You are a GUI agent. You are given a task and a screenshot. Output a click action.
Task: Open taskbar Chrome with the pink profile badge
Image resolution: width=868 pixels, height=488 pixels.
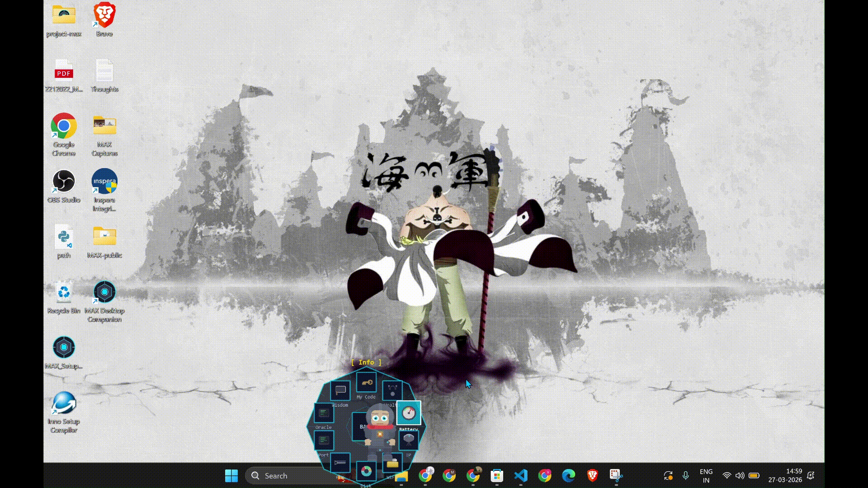tap(545, 475)
